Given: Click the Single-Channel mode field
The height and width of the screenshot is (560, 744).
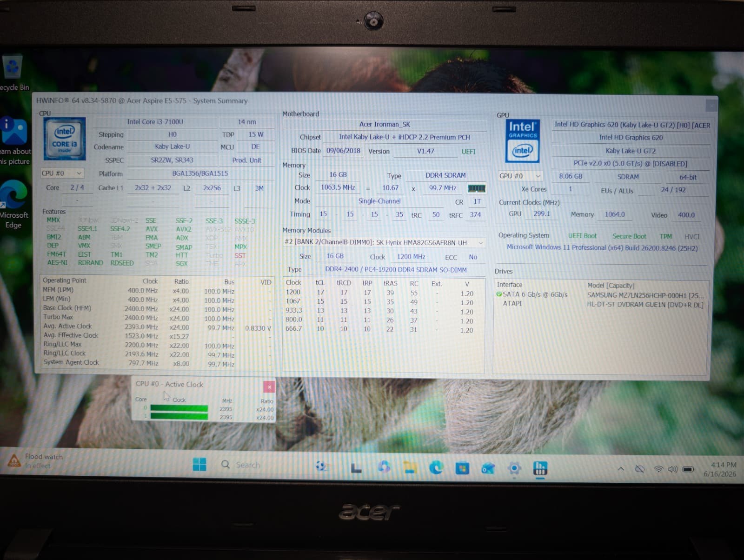Looking at the screenshot, I should (x=379, y=201).
